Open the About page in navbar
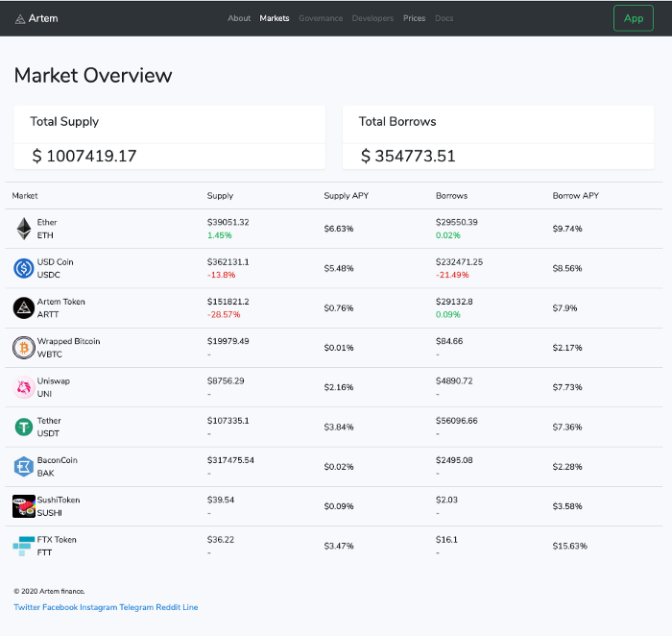672x636 pixels. pyautogui.click(x=239, y=18)
